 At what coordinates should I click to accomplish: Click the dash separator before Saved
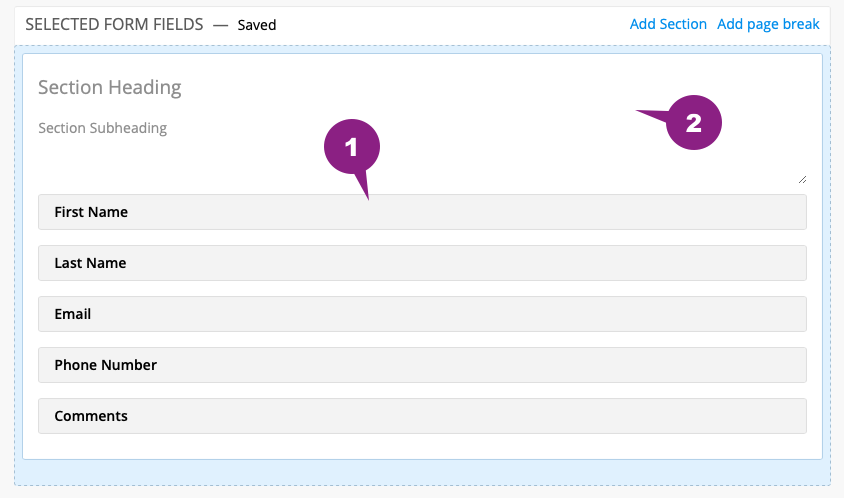(x=221, y=25)
